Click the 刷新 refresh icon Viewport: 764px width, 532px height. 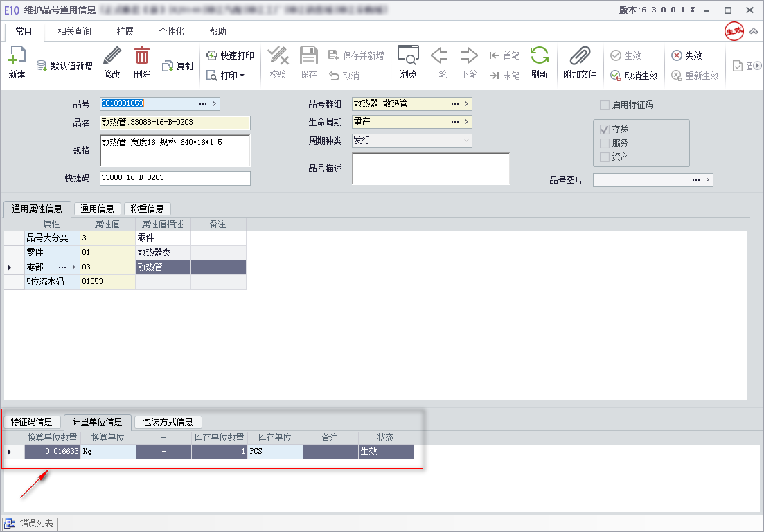[x=540, y=55]
